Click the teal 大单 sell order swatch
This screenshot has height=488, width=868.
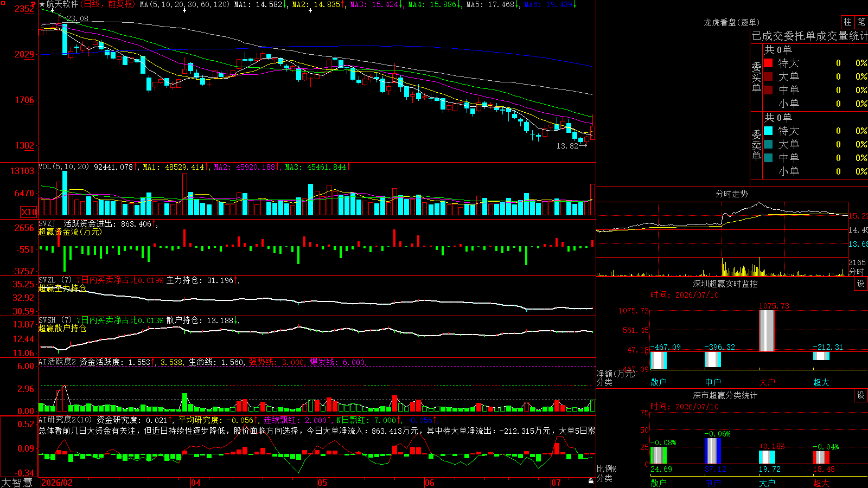point(768,144)
